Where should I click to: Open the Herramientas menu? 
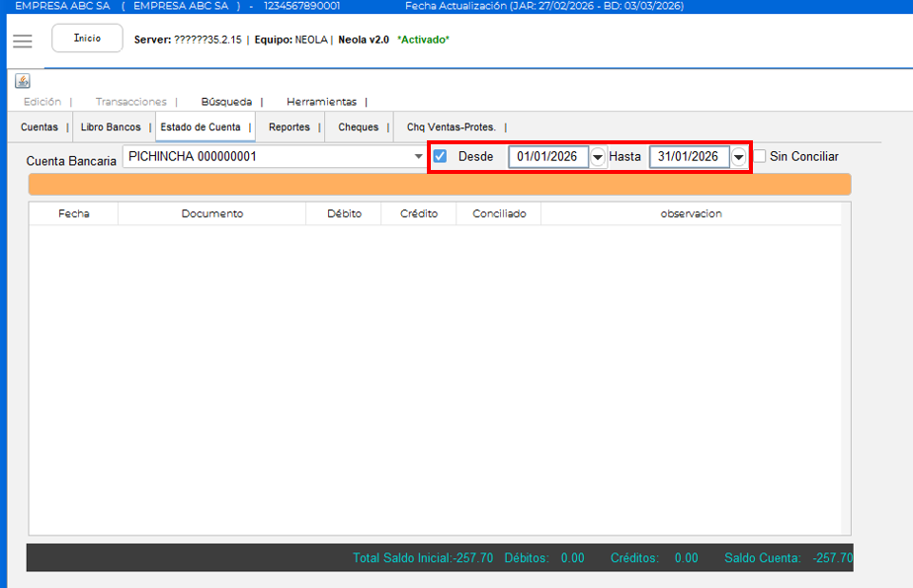tap(321, 102)
